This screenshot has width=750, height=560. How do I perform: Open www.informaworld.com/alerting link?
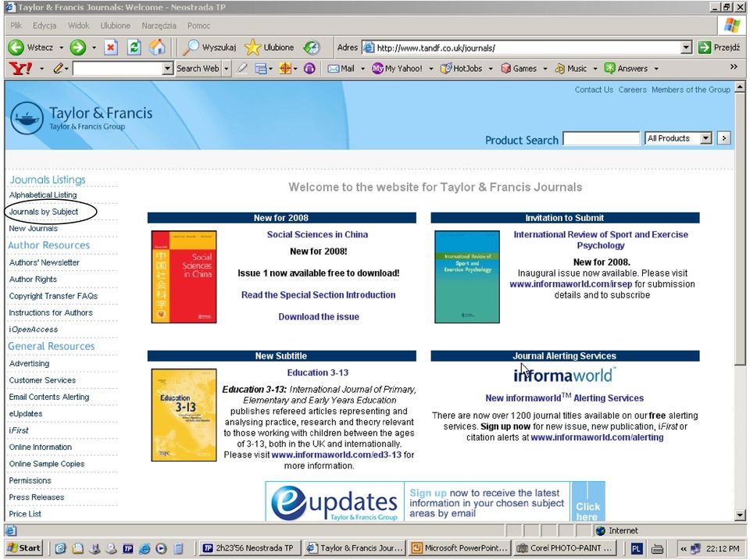[x=597, y=437]
